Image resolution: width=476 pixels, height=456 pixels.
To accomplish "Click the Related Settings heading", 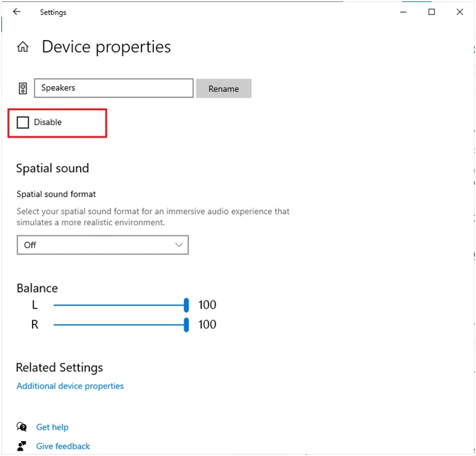I will pyautogui.click(x=60, y=368).
